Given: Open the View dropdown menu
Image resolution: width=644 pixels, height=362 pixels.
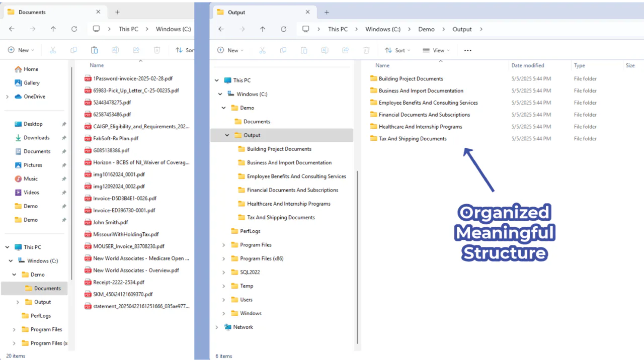Looking at the screenshot, I should pyautogui.click(x=436, y=50).
